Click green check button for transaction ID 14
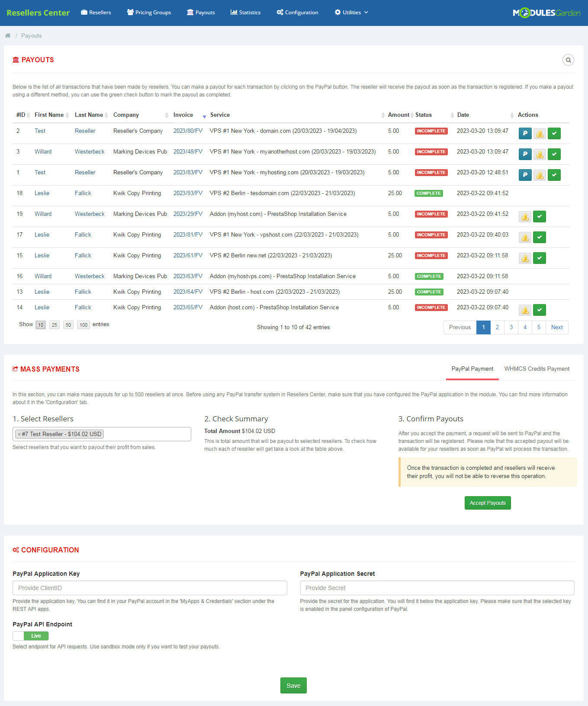This screenshot has height=706, width=588. click(540, 310)
